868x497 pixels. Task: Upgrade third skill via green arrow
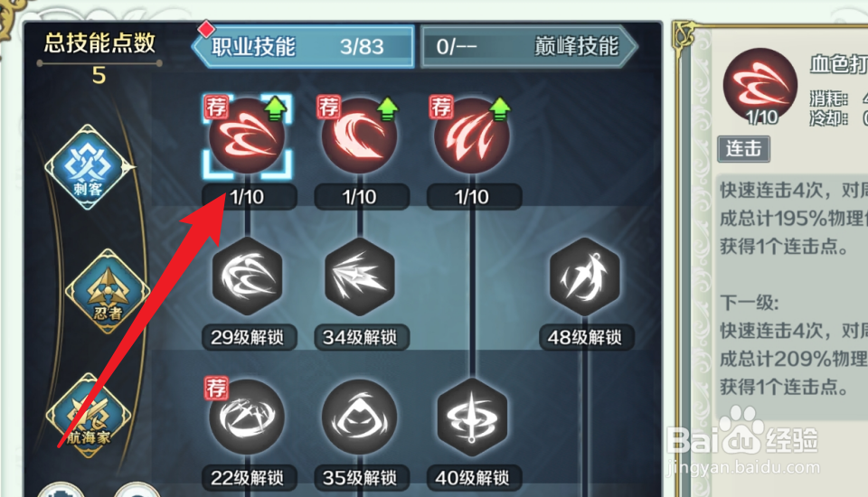pyautogui.click(x=500, y=108)
